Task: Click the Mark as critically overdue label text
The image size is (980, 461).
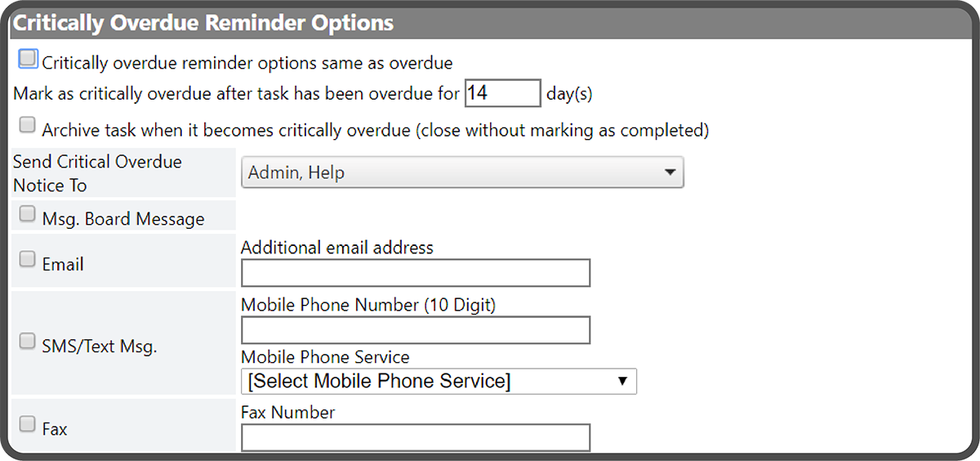Action: tap(237, 94)
